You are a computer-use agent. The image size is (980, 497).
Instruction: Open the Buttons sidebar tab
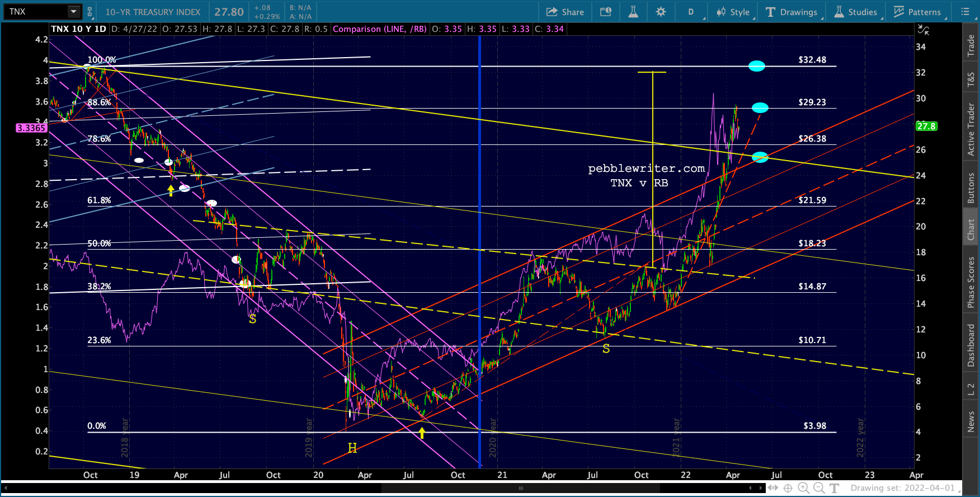[971, 188]
